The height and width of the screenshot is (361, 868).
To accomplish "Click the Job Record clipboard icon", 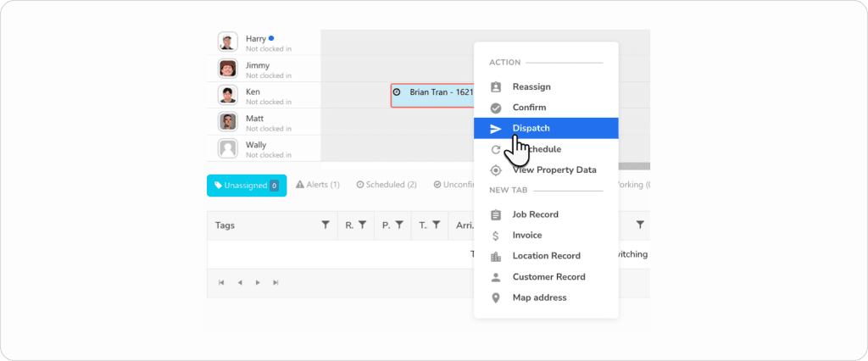I will (x=496, y=215).
